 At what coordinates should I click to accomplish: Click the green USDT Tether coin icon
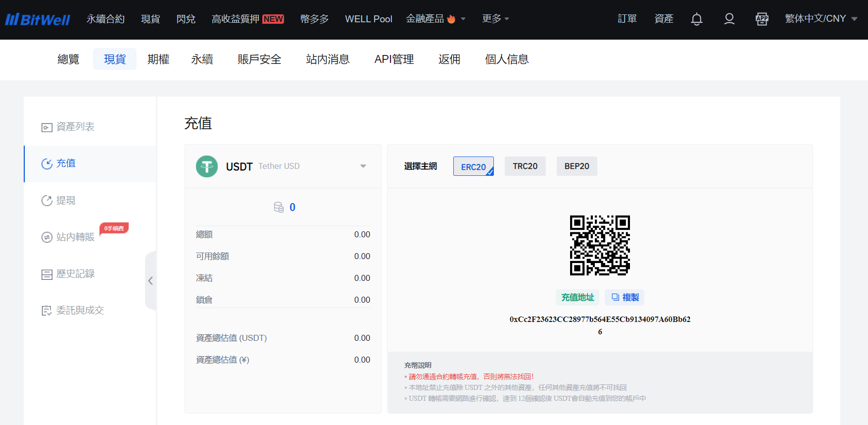[207, 166]
